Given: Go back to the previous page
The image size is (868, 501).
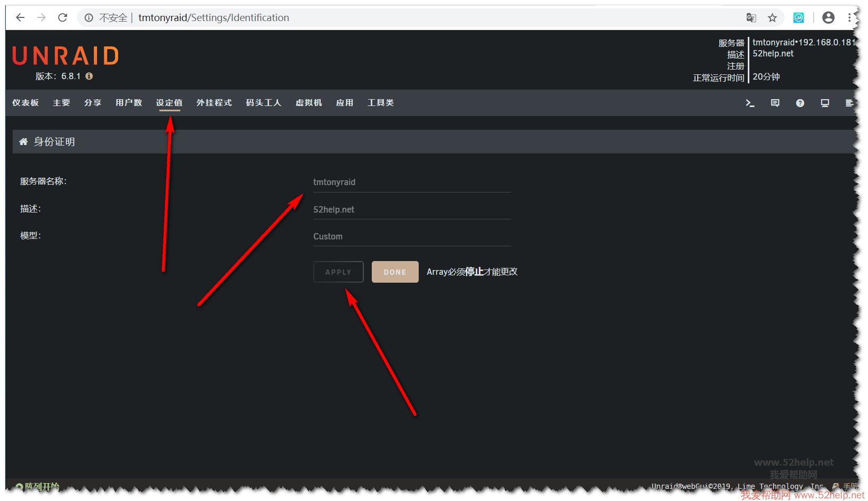Looking at the screenshot, I should (21, 18).
